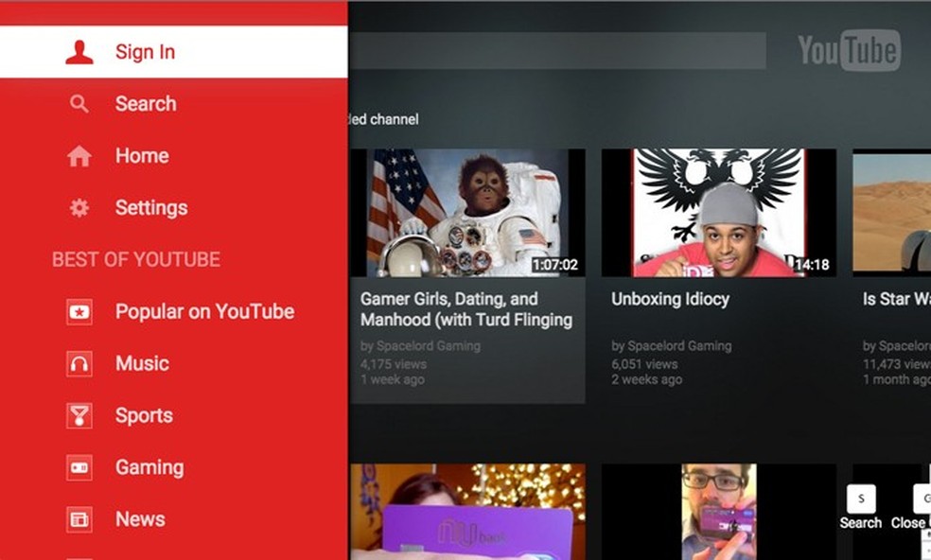The height and width of the screenshot is (560, 931).
Task: Click the S key Search hint icon
Action: [x=861, y=499]
